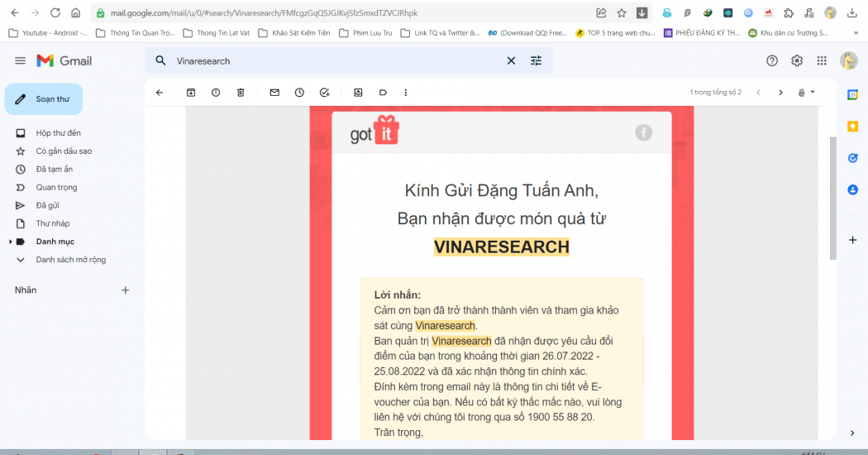Image resolution: width=868 pixels, height=455 pixels.
Task: Click the Gmail logo
Action: [x=64, y=61]
